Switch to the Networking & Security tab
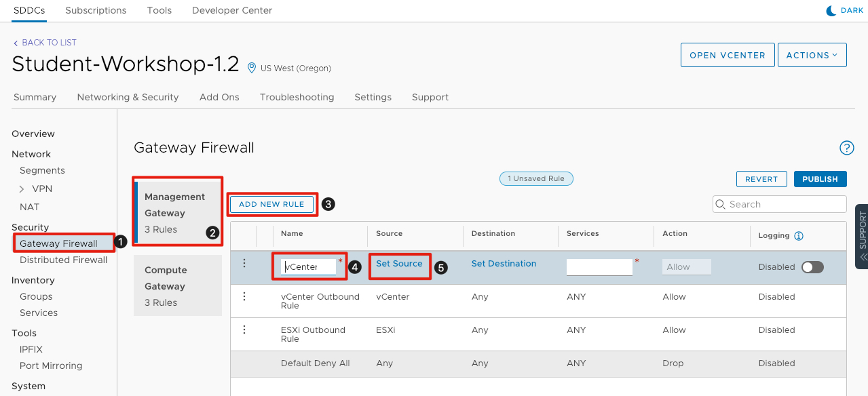Image resolution: width=868 pixels, height=396 pixels. [128, 97]
